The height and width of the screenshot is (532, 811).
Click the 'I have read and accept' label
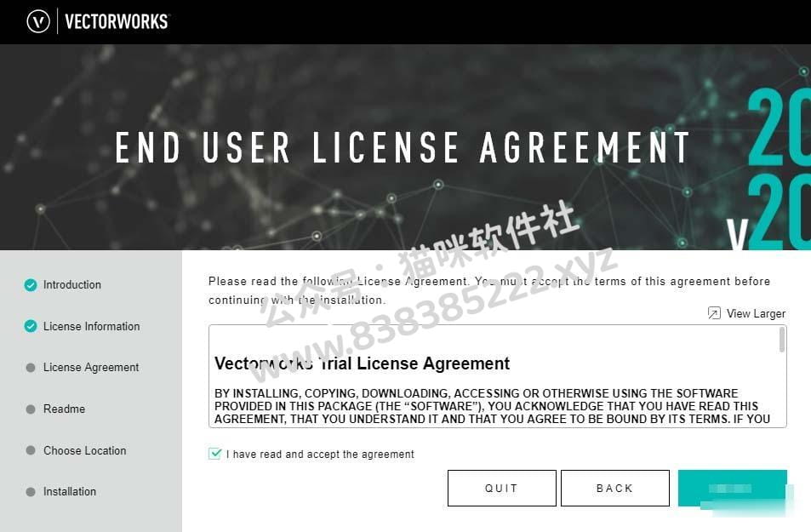[320, 454]
